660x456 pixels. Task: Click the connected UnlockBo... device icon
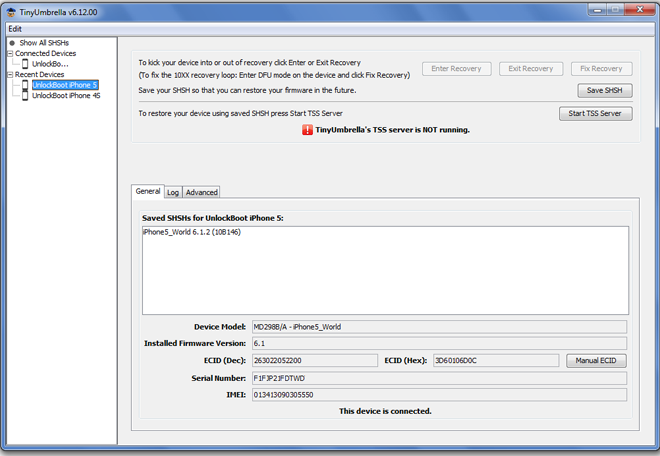(26, 64)
